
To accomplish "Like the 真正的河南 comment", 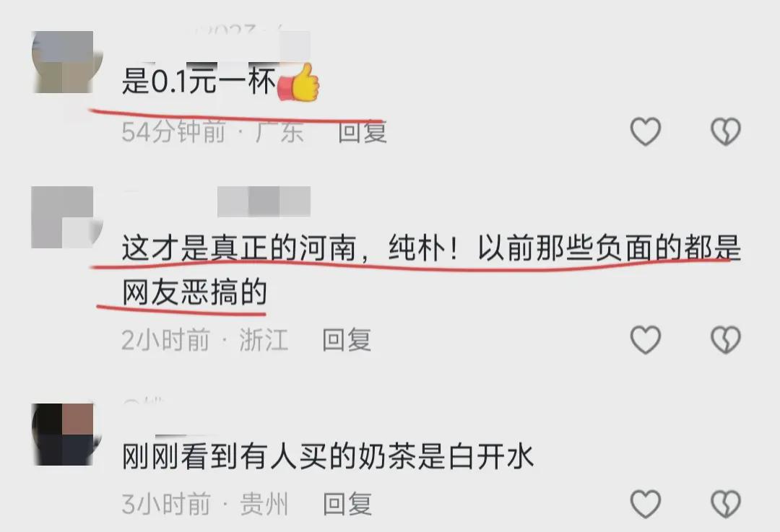I will (x=645, y=340).
